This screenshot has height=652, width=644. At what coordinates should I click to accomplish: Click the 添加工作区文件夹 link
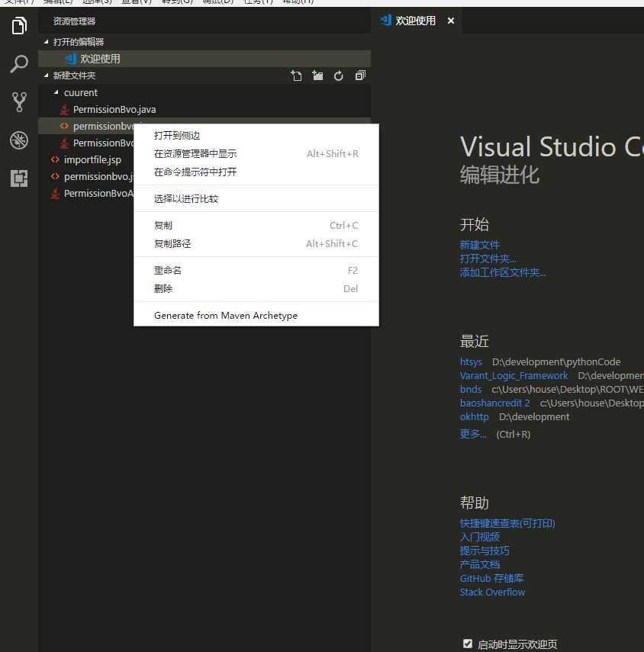pyautogui.click(x=503, y=272)
